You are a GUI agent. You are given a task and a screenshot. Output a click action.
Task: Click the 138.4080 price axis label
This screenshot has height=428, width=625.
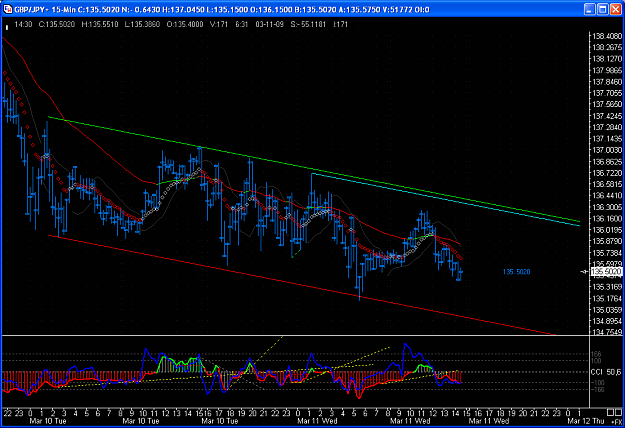coord(607,36)
